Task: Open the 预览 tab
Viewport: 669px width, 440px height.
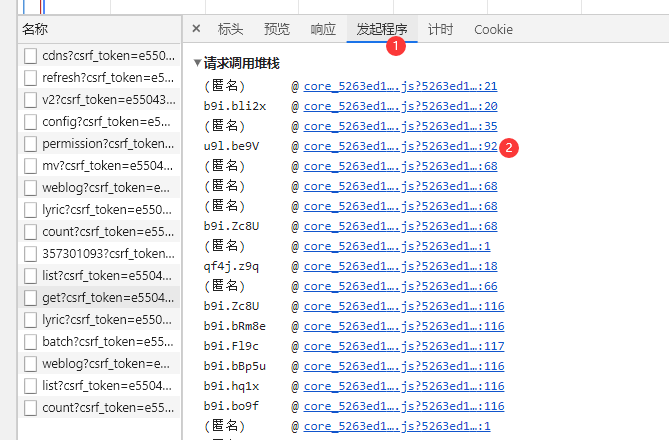Action: (x=277, y=30)
